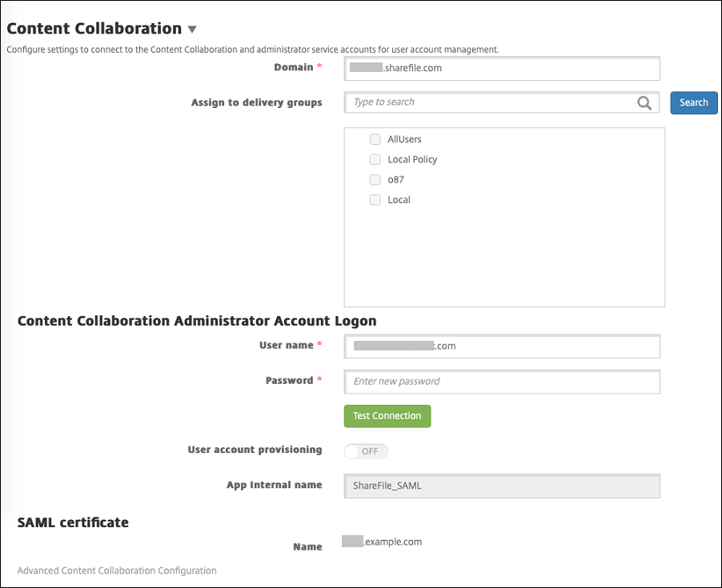Select the o87 delivery group checkbox

375,179
